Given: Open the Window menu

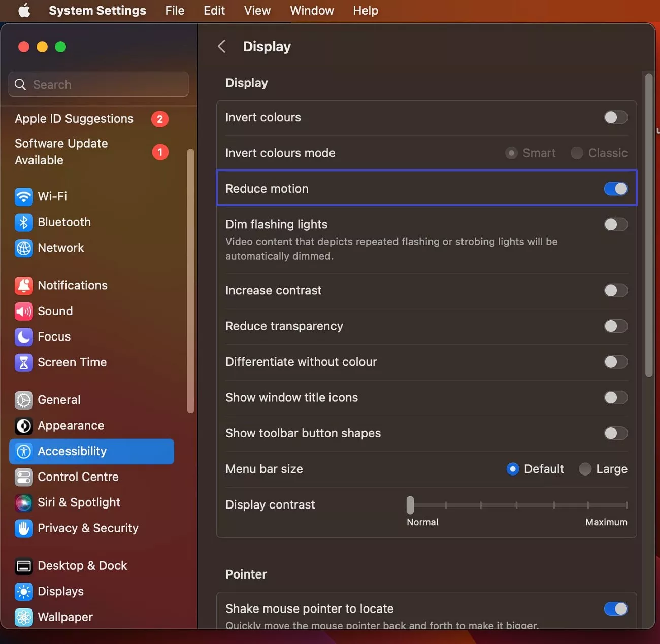Looking at the screenshot, I should point(312,10).
